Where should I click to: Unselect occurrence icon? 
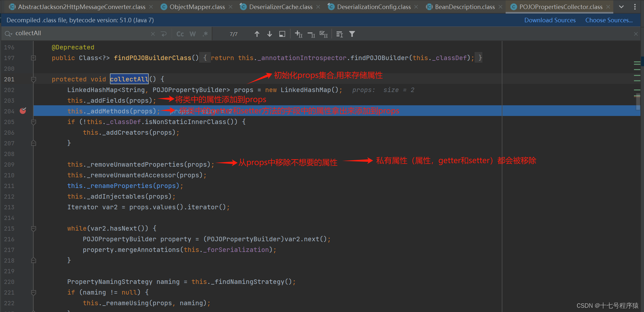point(311,34)
